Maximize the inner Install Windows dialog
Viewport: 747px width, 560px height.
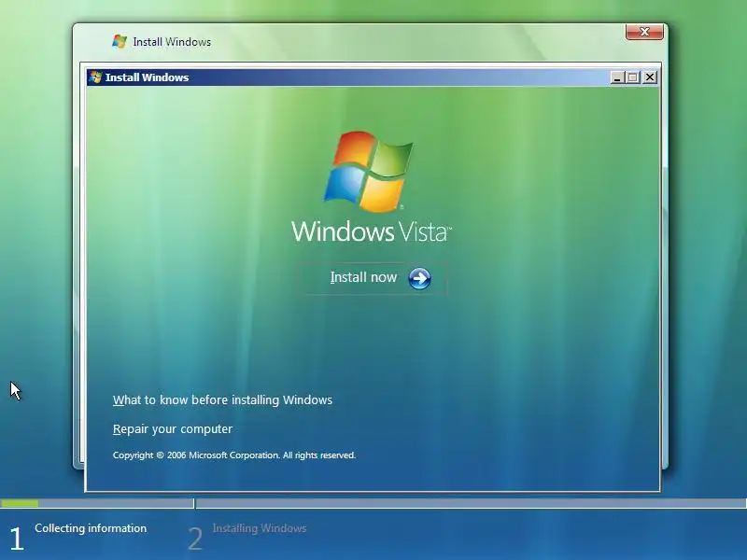coord(633,77)
